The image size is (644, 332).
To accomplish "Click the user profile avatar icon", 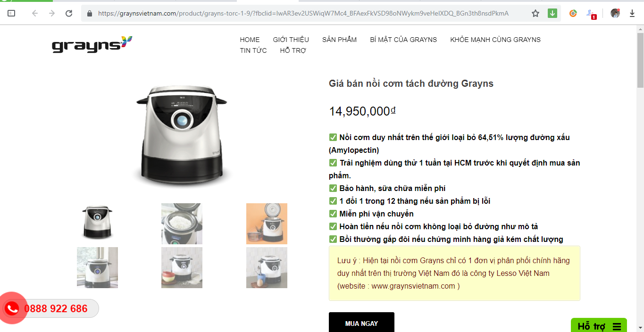I will [x=615, y=13].
